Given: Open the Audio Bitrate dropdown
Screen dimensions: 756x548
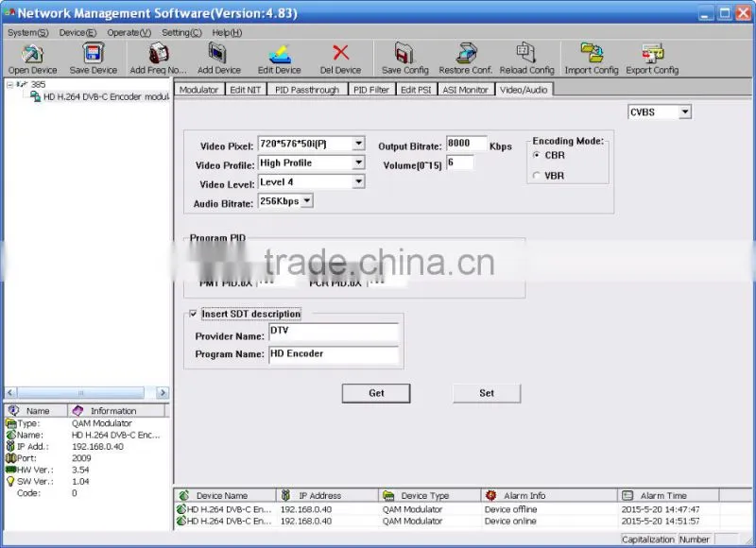Looking at the screenshot, I should (x=306, y=200).
